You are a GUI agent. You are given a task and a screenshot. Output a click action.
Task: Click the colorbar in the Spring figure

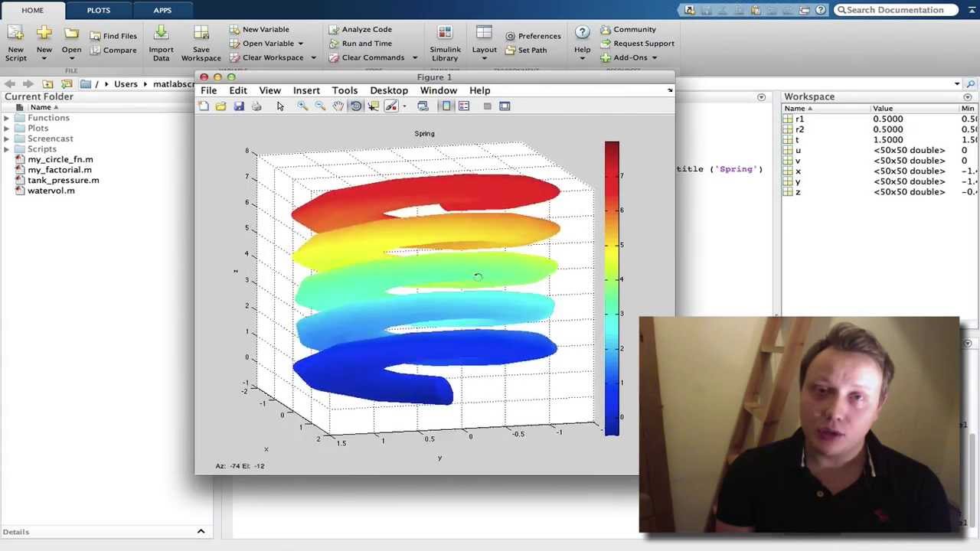(612, 289)
